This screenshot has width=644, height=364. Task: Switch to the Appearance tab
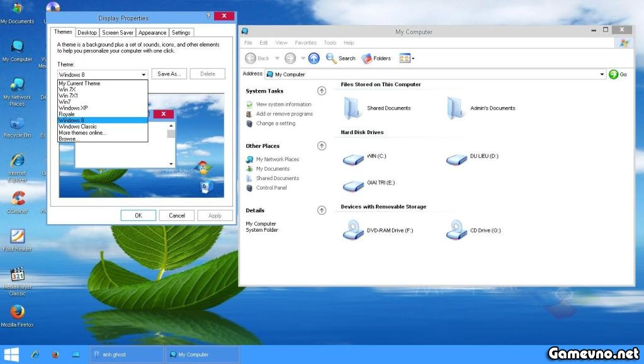pyautogui.click(x=152, y=33)
